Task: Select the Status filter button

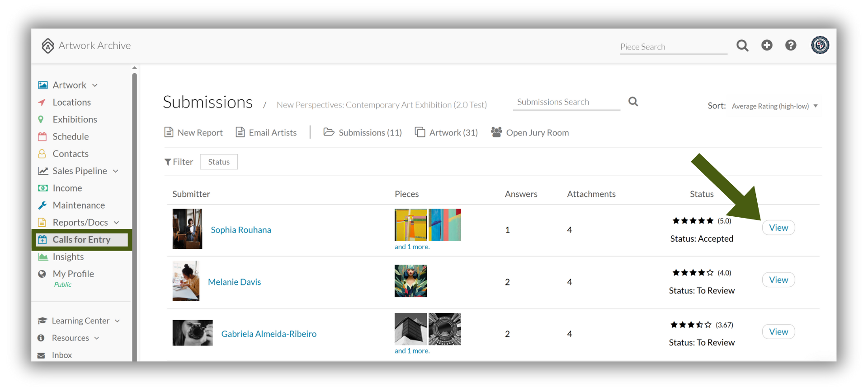Action: click(x=219, y=162)
